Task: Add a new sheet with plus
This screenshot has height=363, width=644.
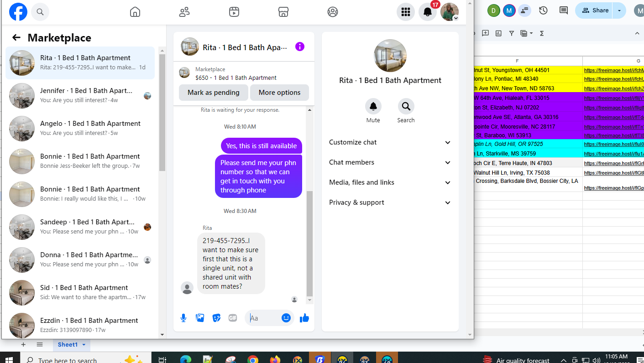Action: point(23,345)
